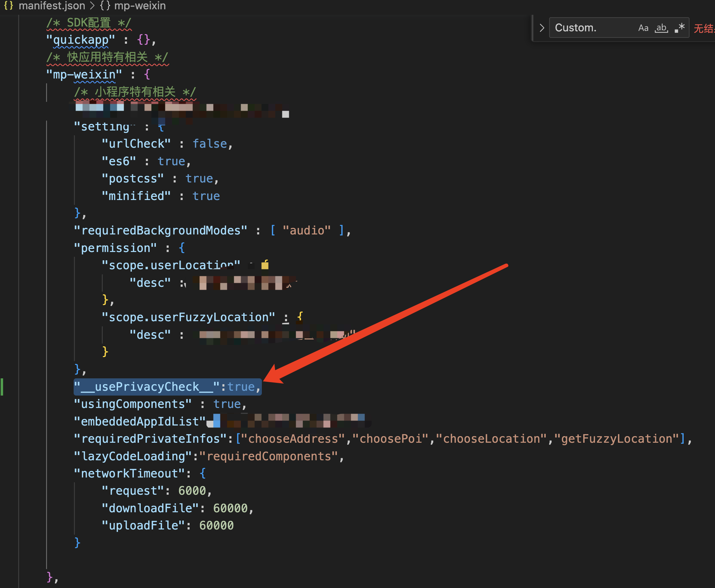Click the yellow lightbulb near scope.userLocation
This screenshot has width=715, height=588.
pyautogui.click(x=265, y=265)
